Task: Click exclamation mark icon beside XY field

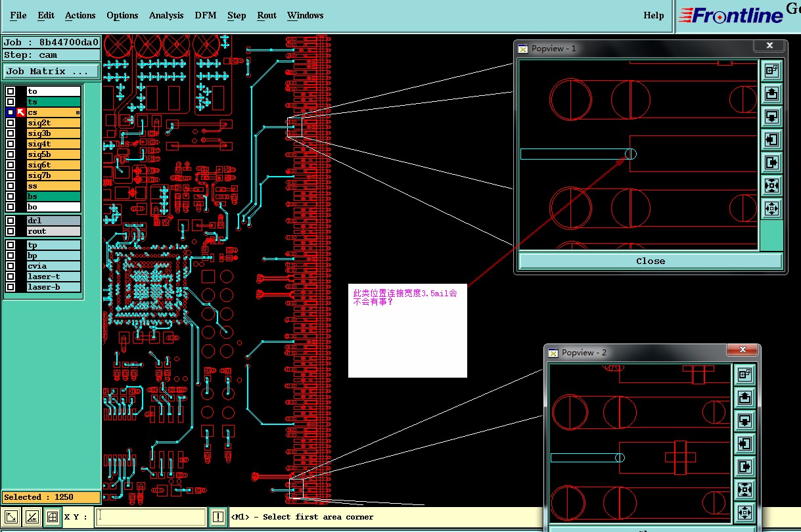Action: click(218, 517)
